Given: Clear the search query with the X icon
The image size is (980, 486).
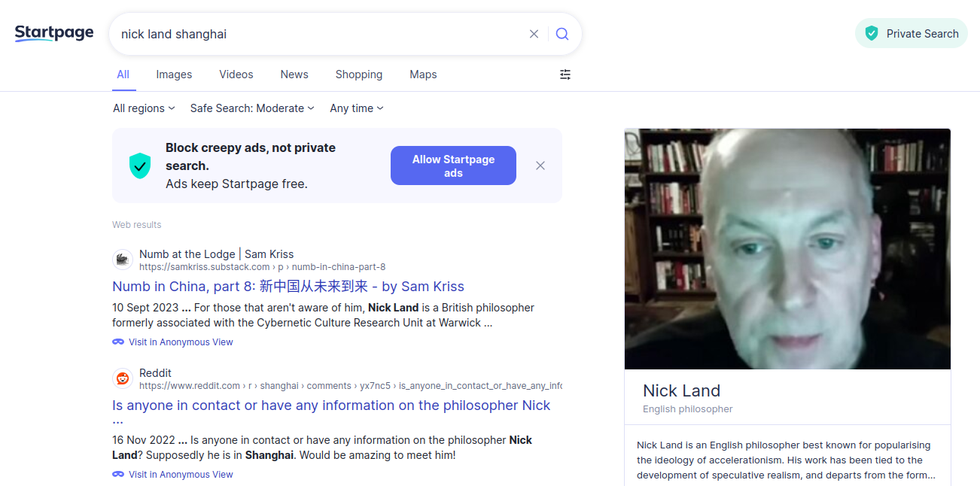Looking at the screenshot, I should tap(534, 34).
